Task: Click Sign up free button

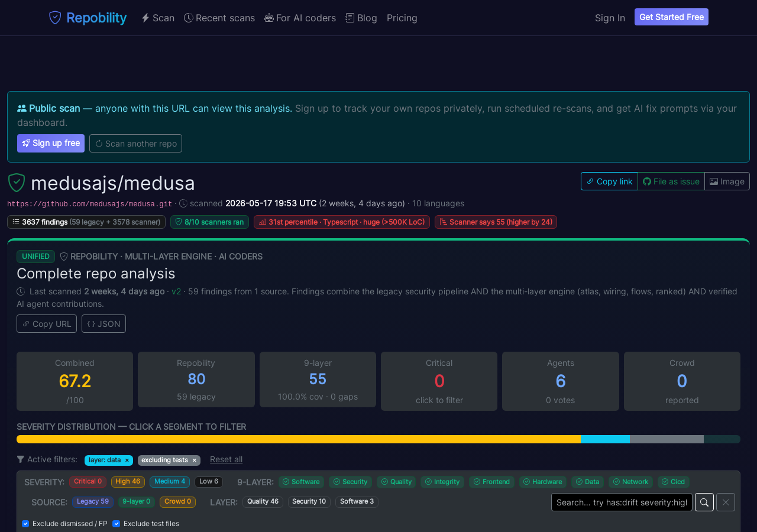Action: click(51, 143)
